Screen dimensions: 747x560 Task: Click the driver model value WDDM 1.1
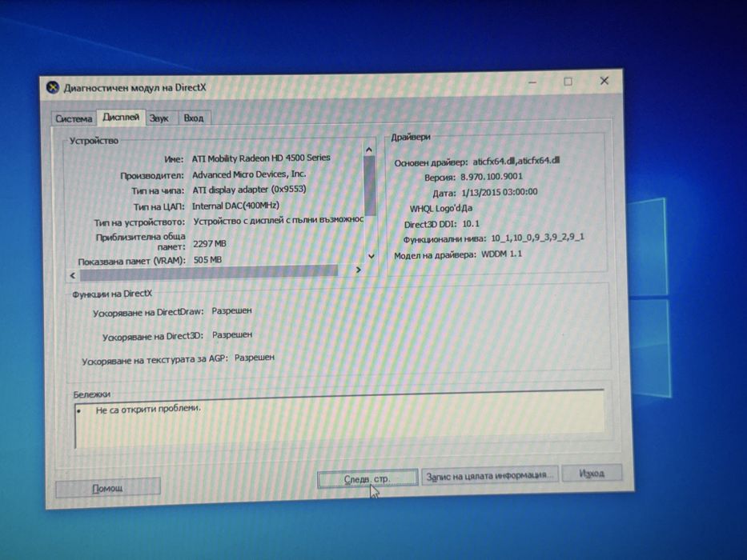502,254
